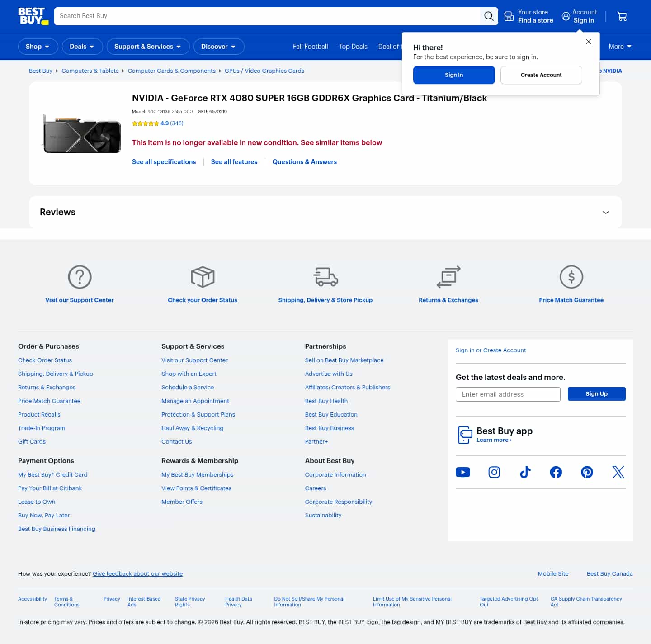Click the Search Best Buy field
Screen dimensions: 651x644
point(267,16)
